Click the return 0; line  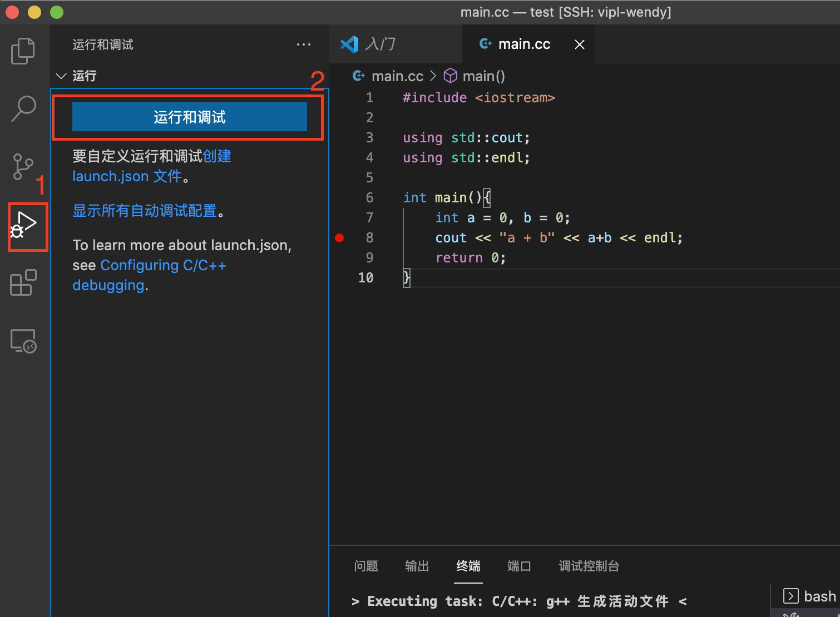(471, 258)
